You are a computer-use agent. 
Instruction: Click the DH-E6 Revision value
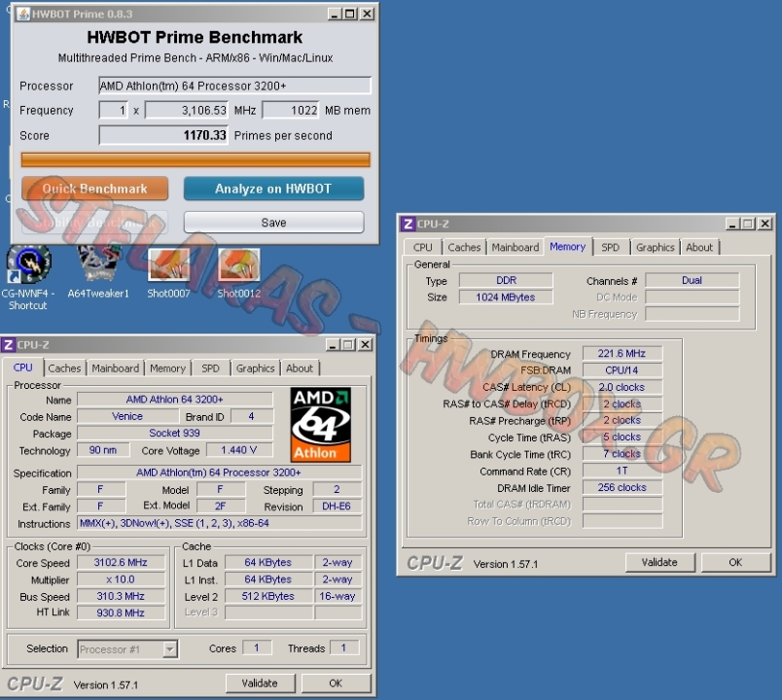(x=337, y=507)
